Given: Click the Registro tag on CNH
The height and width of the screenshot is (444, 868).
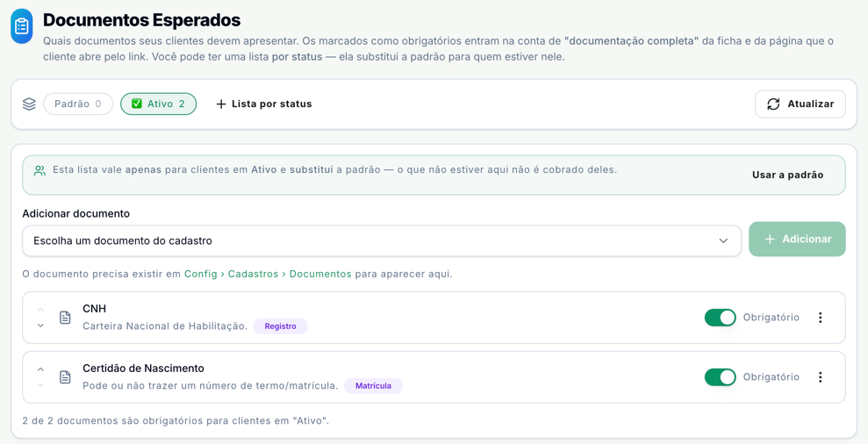Looking at the screenshot, I should tap(280, 326).
